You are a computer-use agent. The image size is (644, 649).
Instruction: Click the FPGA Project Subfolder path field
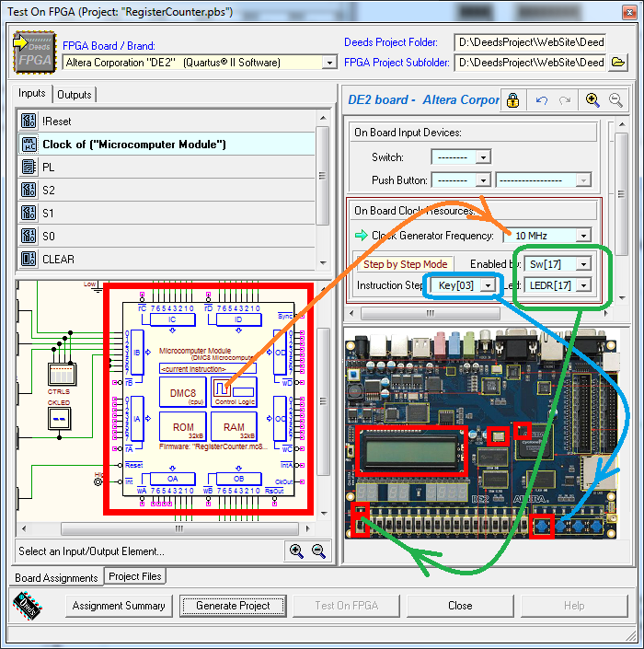pos(530,63)
